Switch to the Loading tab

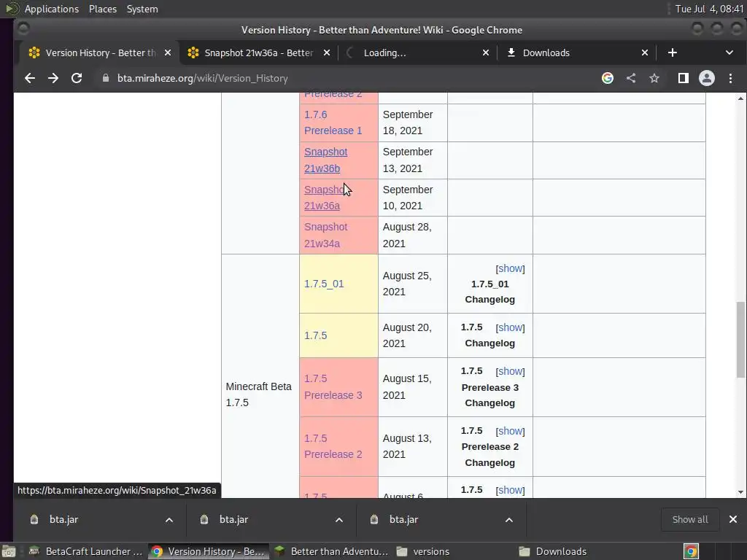[x=417, y=52]
